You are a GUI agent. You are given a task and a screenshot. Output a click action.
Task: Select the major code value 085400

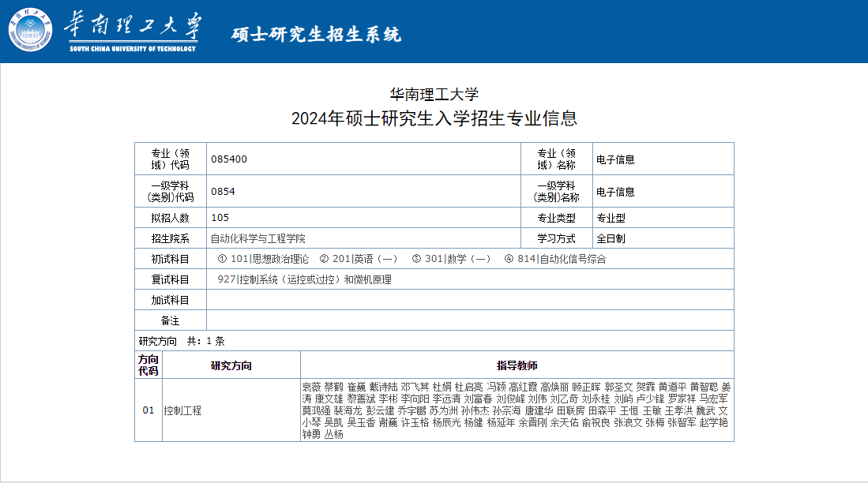228,159
